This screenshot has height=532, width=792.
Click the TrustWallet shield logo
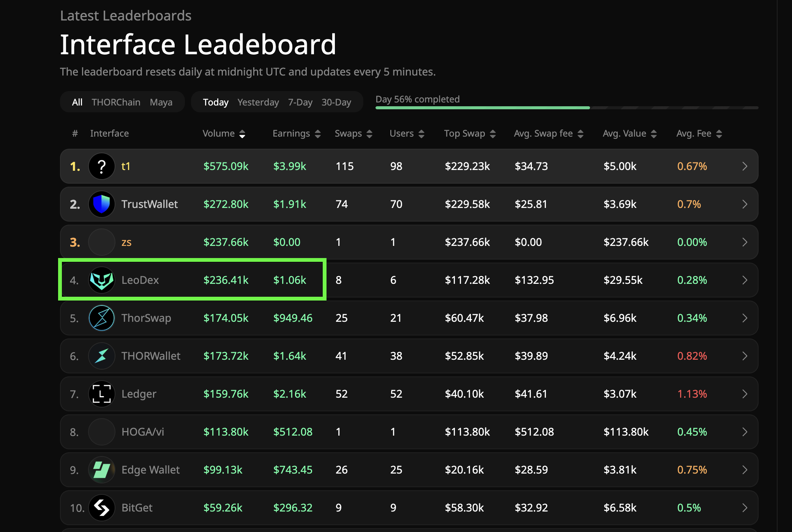101,204
